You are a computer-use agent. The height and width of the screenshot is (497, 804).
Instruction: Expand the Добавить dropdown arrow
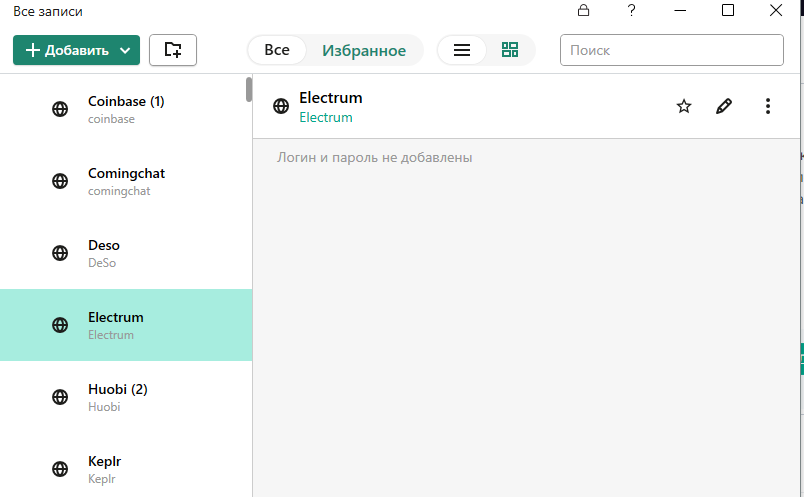[x=125, y=50]
